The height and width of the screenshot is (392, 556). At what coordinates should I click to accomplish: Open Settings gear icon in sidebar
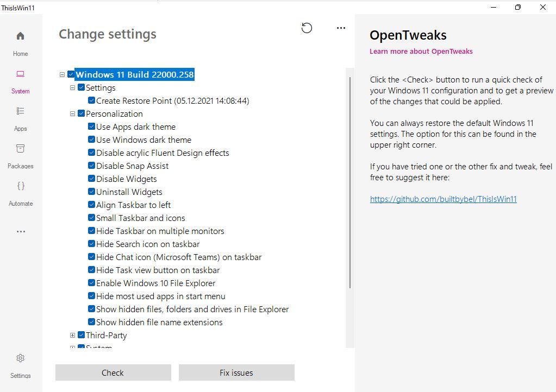(20, 358)
